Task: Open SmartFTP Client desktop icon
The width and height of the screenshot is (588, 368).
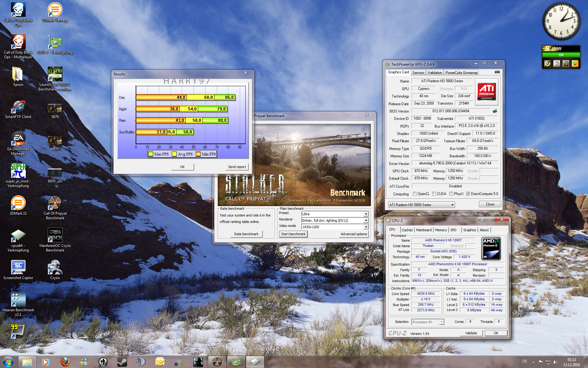Action: 18,109
